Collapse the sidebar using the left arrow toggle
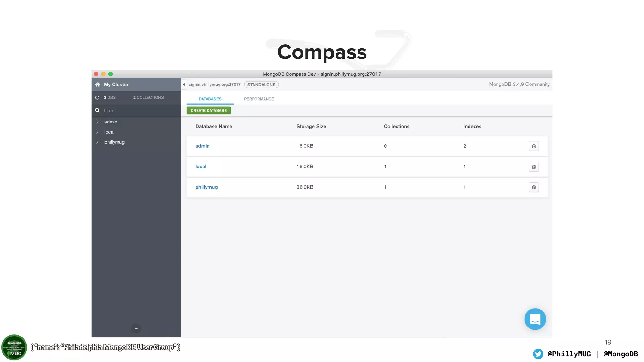This screenshot has width=644, height=362. pyautogui.click(x=184, y=85)
